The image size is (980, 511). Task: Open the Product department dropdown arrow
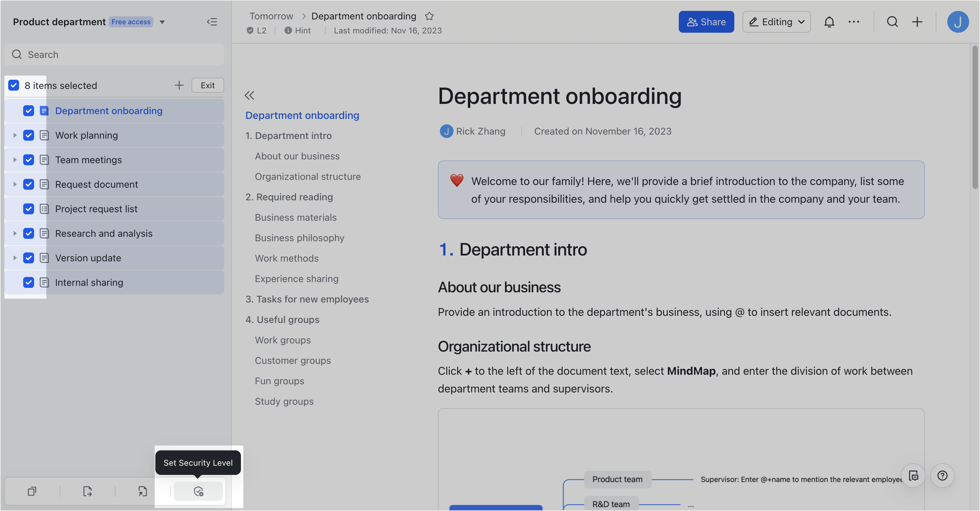[x=163, y=22]
